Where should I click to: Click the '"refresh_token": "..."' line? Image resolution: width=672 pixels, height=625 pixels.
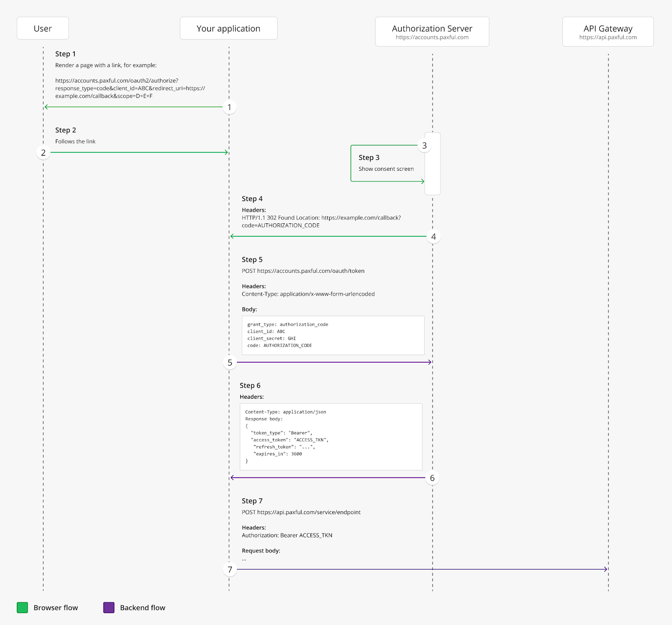coord(284,447)
